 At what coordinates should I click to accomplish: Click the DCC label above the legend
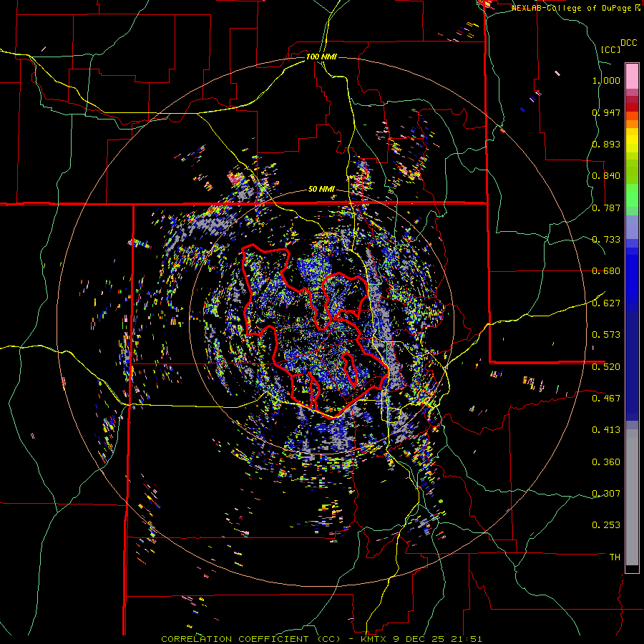[x=628, y=43]
